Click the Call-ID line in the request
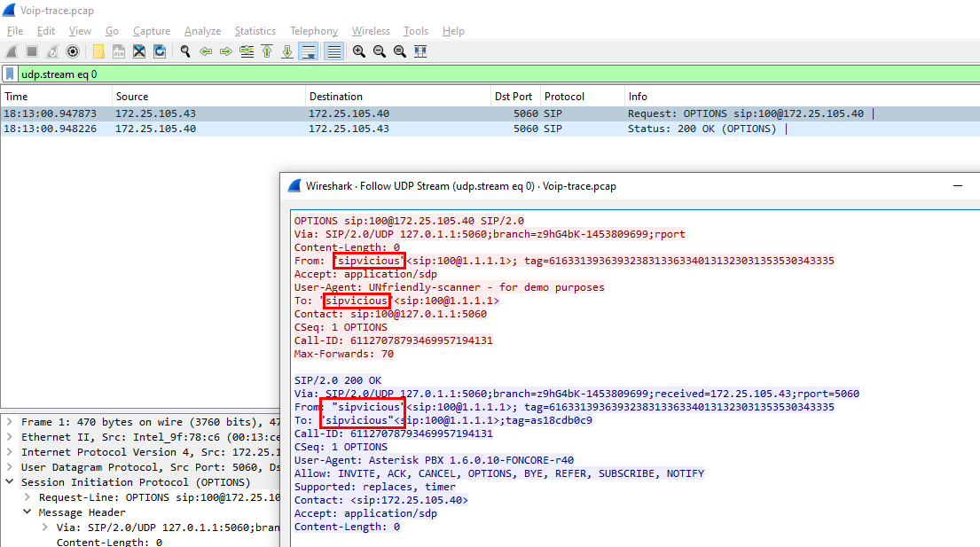Viewport: 980px width, 547px height. click(393, 341)
